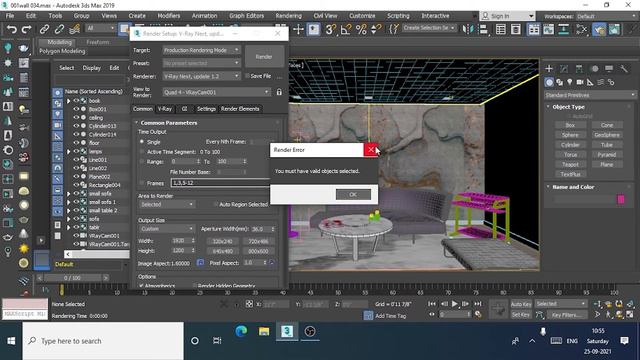Select the Active Time Segment radio

(142, 151)
